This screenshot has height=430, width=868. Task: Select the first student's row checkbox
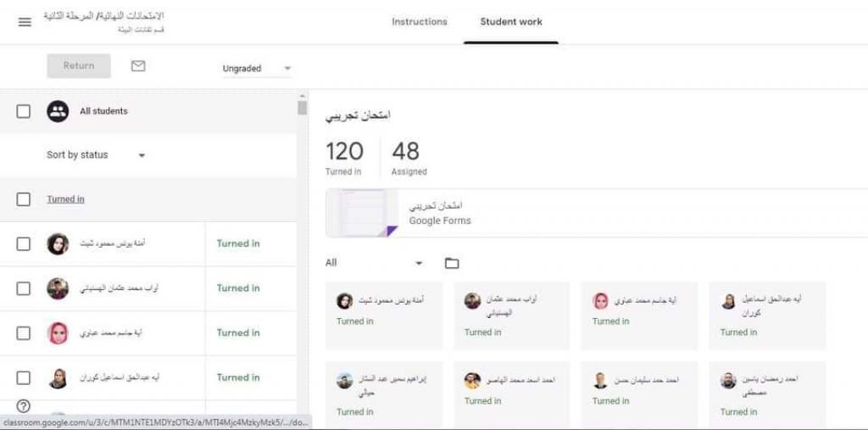(x=24, y=244)
